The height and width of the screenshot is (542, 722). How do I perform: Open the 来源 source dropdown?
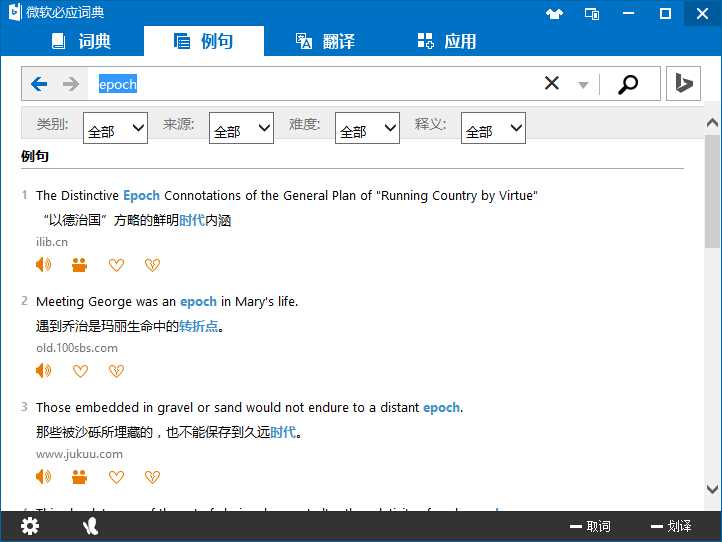click(241, 128)
